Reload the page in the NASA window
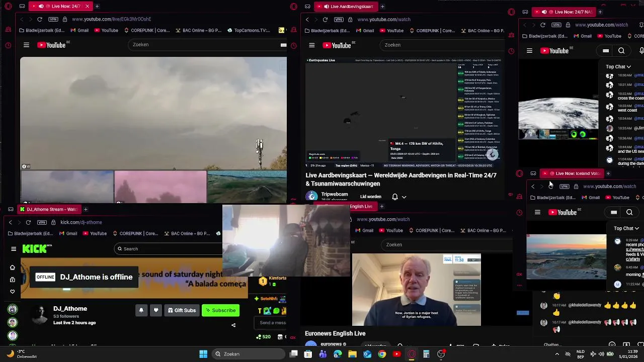Image resolution: width=644 pixels, height=362 pixels. pyautogui.click(x=543, y=25)
